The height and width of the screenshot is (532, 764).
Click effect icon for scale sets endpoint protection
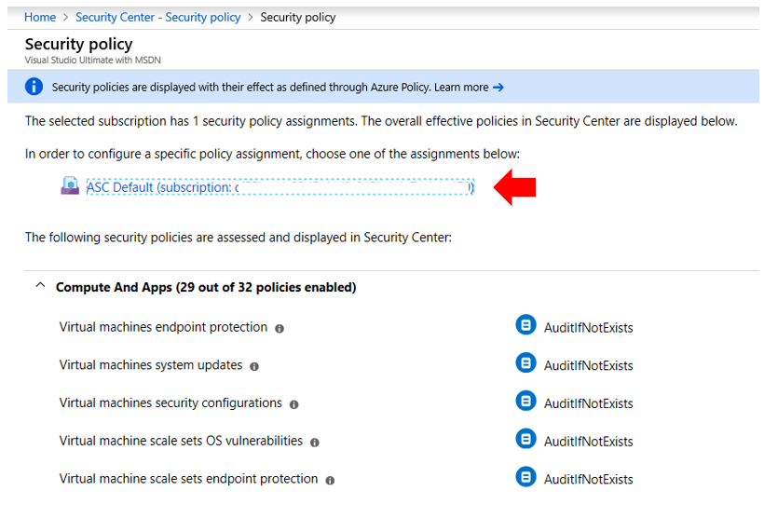tap(525, 477)
